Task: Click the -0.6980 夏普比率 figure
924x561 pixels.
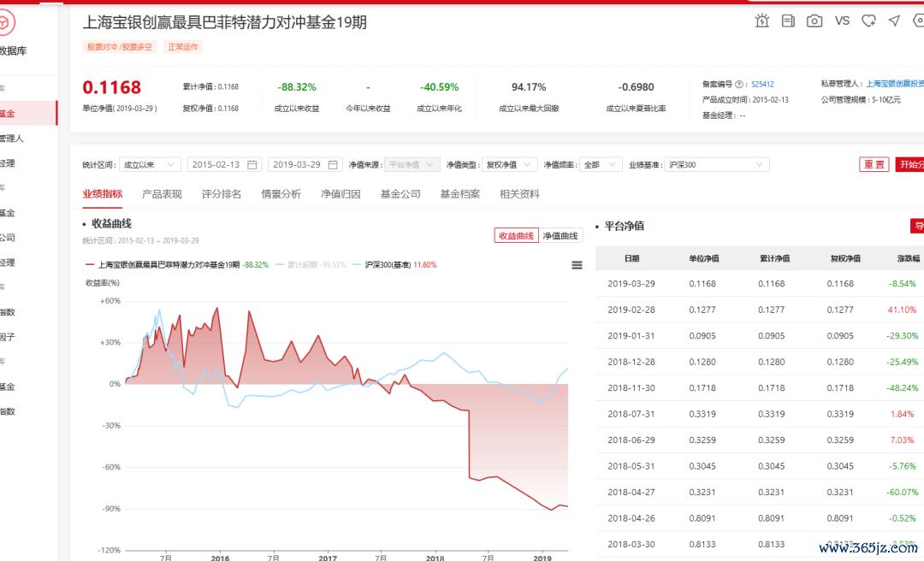Action: click(x=636, y=87)
